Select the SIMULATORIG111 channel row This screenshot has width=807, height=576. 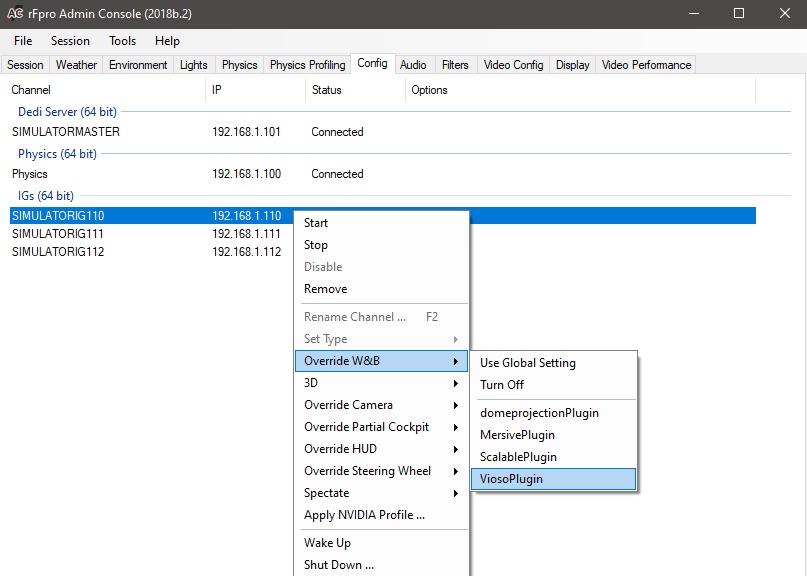coord(58,234)
